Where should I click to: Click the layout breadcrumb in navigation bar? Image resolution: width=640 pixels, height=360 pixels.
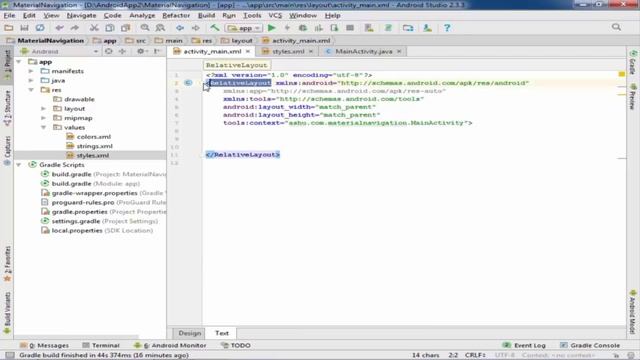[x=237, y=41]
